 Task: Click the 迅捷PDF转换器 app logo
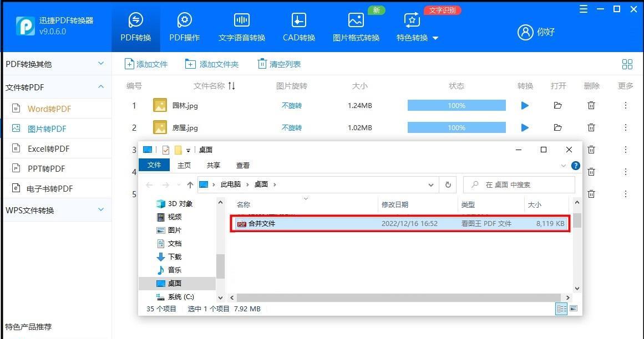point(24,26)
